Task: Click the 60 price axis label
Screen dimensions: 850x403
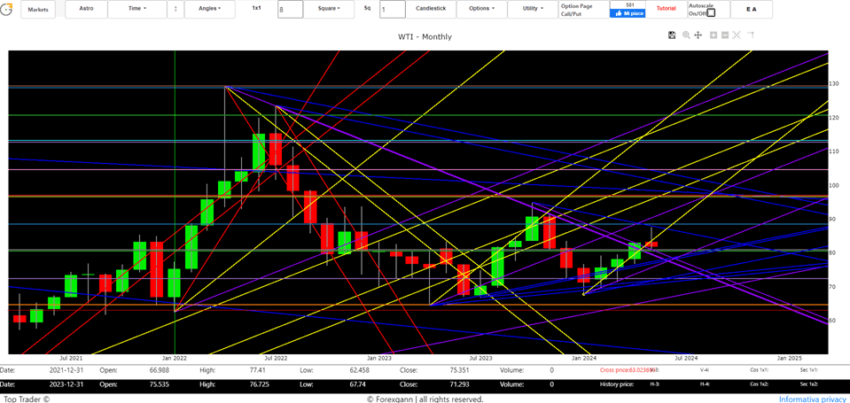Action: 833,321
